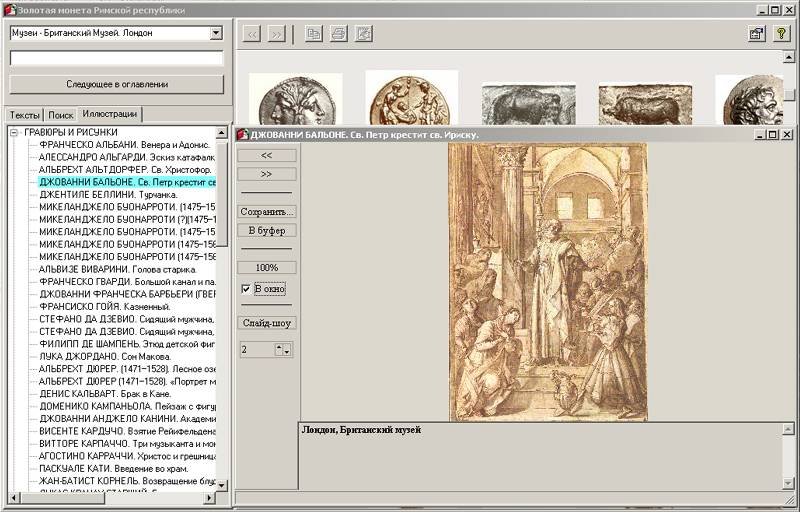
Task: Click the В буфер button
Action: point(266,231)
